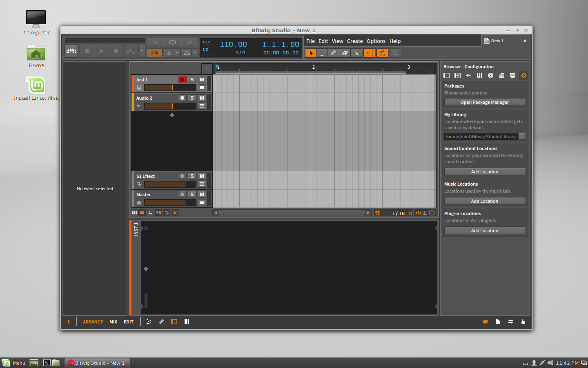Mute the Master track
Viewport: 588px width, 368px height.
(202, 195)
